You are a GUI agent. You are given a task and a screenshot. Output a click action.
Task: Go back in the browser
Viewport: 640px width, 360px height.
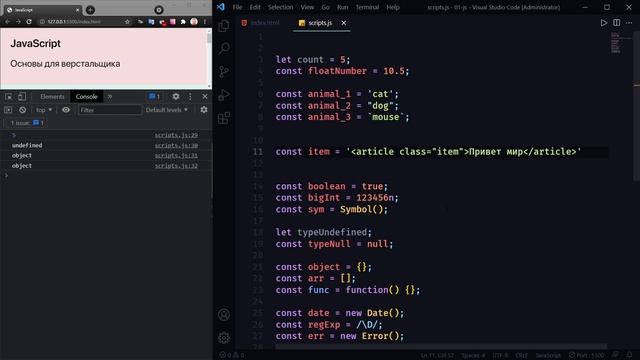click(7, 22)
